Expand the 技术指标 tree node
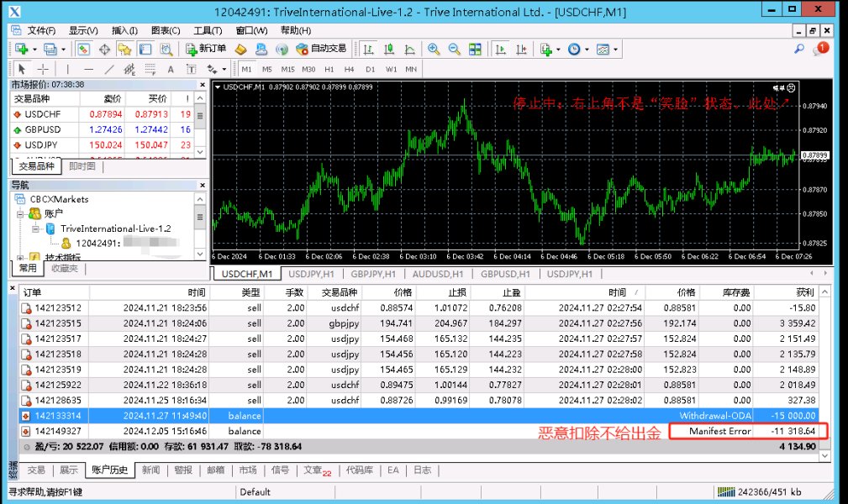 coord(22,258)
